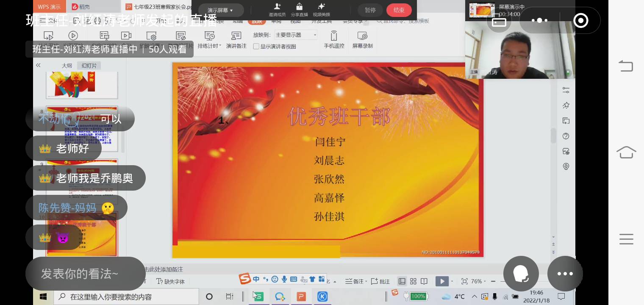Click 演讲备注 speaker notes icon
The image size is (644, 305).
point(236,40)
